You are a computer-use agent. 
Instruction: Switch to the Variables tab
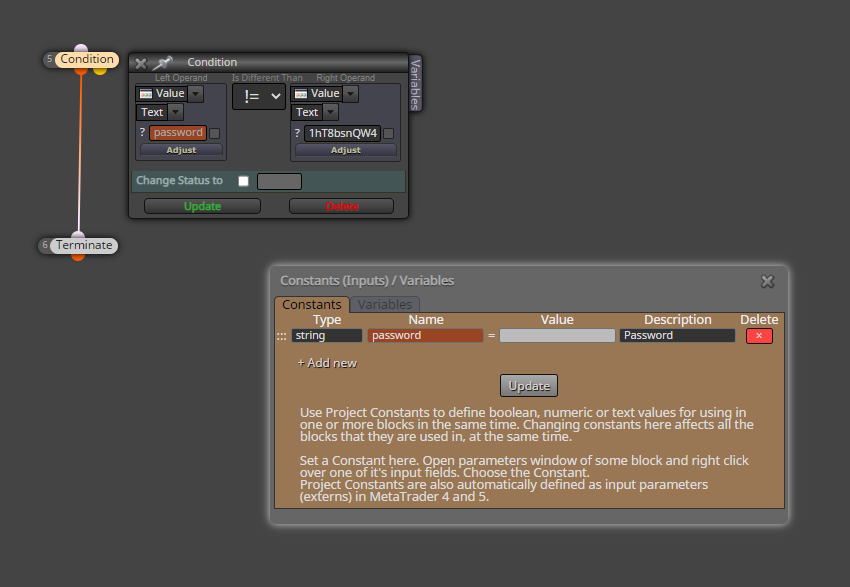click(x=384, y=305)
